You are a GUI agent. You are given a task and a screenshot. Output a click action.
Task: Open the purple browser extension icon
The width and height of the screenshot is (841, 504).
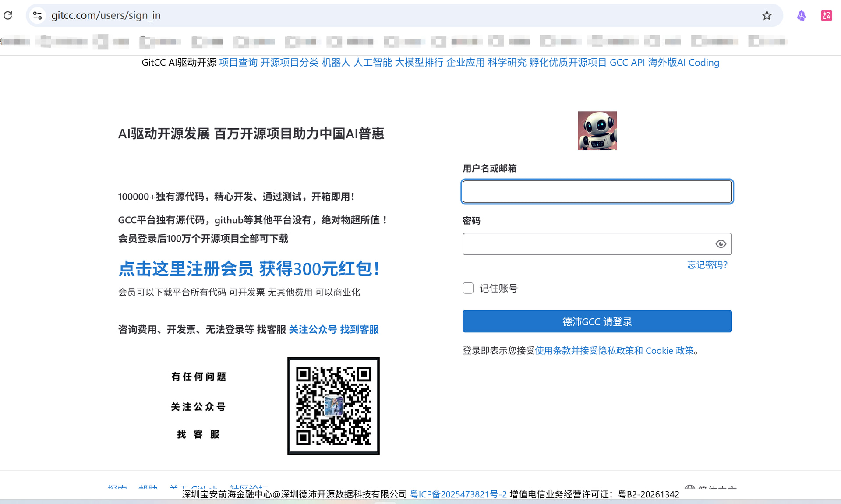coord(801,15)
